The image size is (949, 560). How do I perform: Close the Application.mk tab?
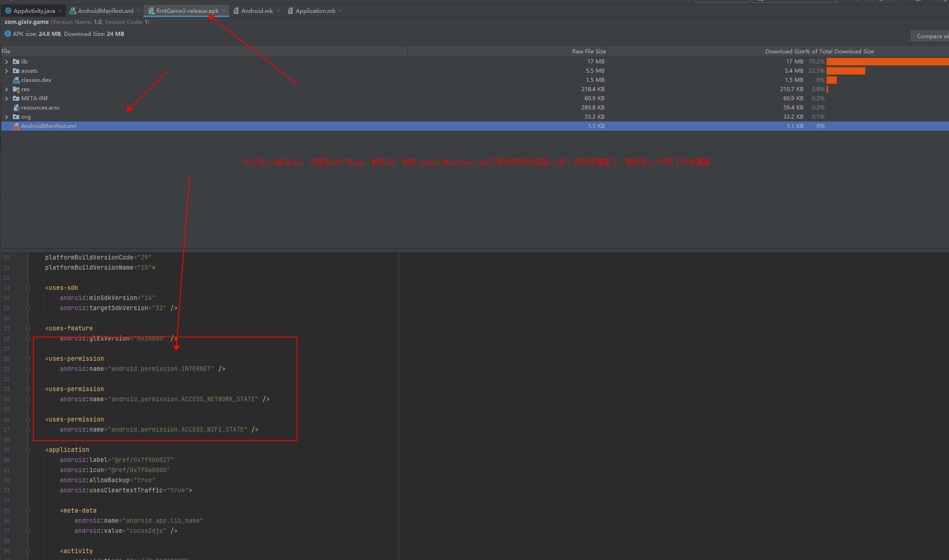341,11
